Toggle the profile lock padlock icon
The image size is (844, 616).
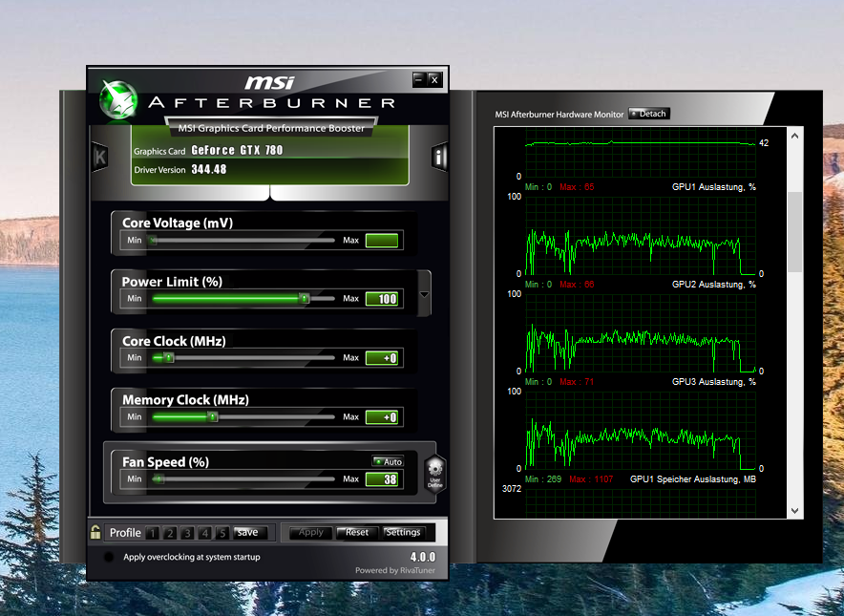(95, 532)
